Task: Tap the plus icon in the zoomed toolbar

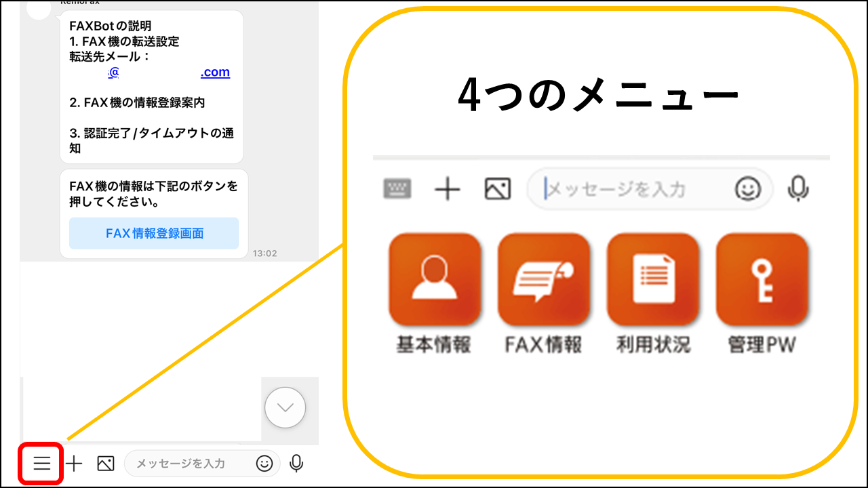Action: (447, 189)
